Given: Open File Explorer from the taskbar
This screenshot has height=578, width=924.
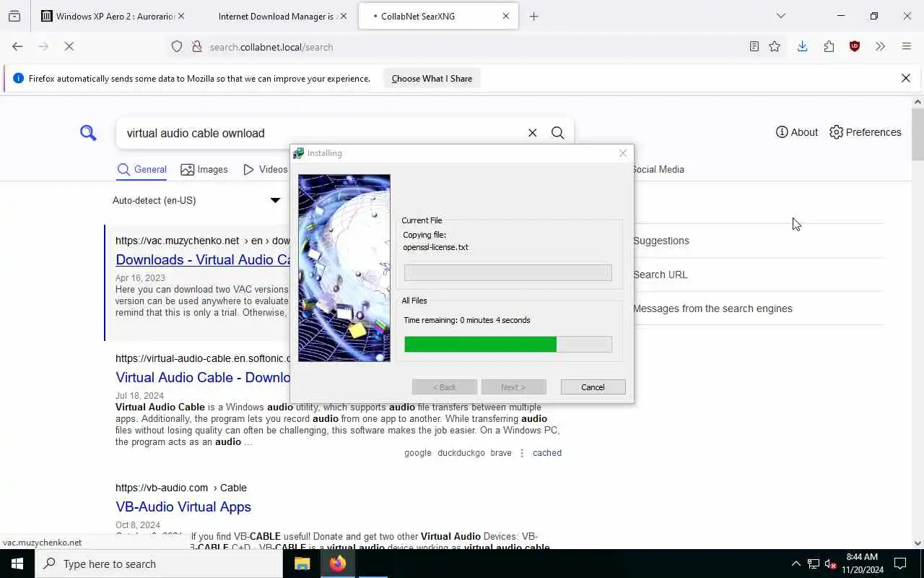Looking at the screenshot, I should pyautogui.click(x=302, y=564).
